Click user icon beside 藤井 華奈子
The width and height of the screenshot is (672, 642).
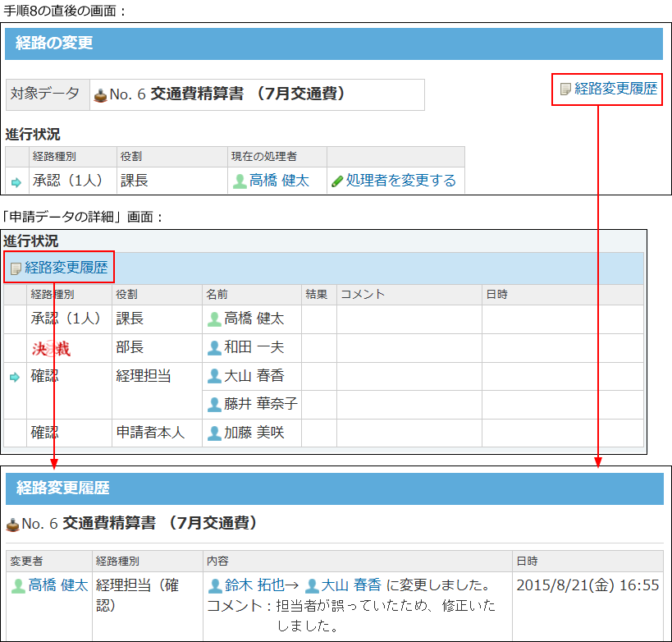click(x=214, y=405)
